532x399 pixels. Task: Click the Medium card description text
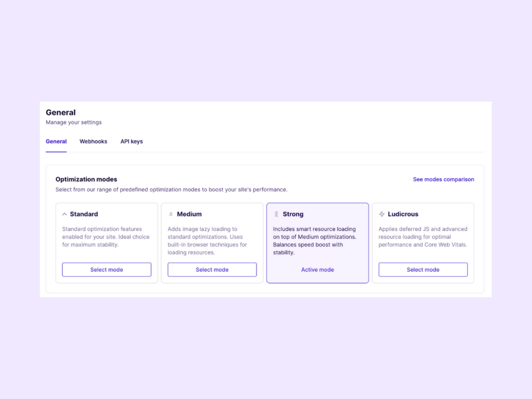207,241
